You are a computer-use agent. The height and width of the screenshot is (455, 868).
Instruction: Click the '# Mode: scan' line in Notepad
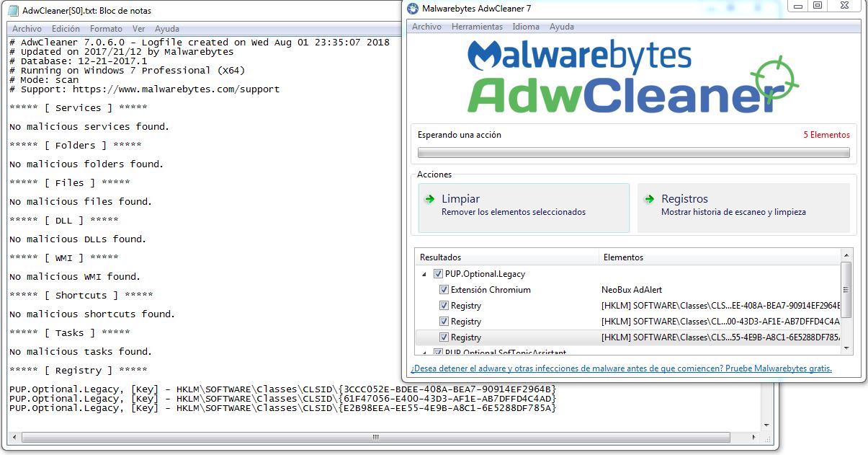pos(44,79)
